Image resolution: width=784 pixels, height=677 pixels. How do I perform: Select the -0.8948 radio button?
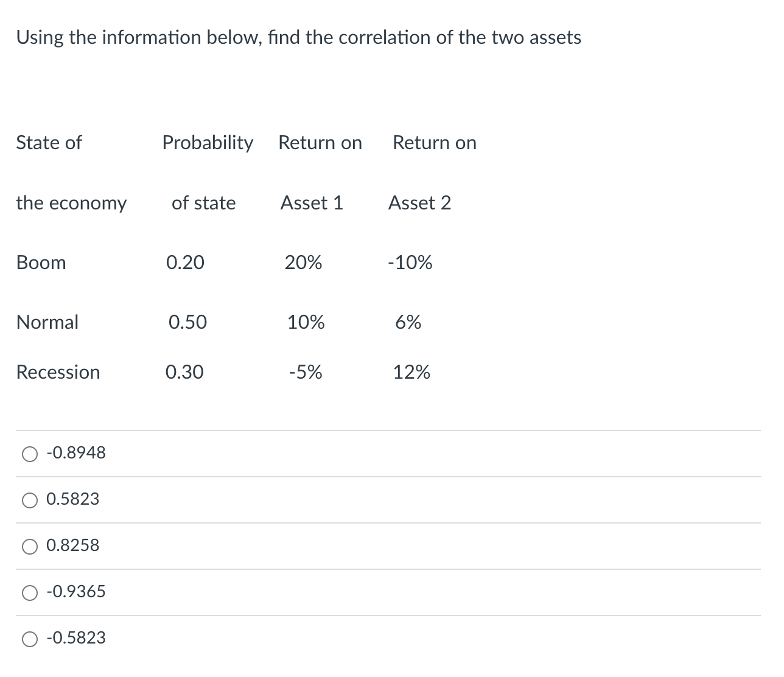coord(30,454)
